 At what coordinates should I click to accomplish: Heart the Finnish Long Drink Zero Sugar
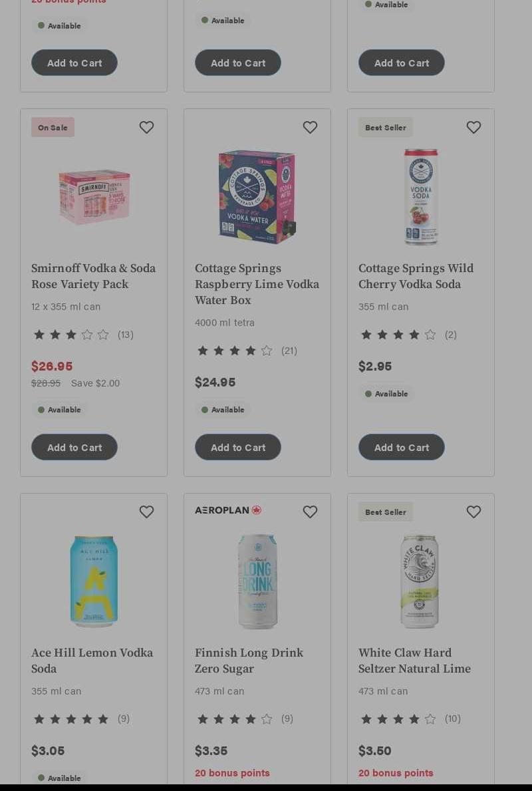pyautogui.click(x=310, y=512)
